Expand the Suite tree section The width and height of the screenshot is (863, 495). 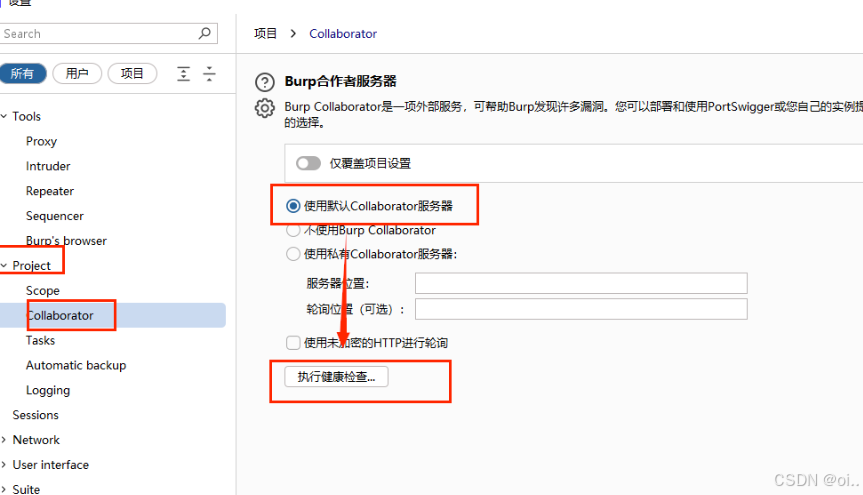coord(4,489)
